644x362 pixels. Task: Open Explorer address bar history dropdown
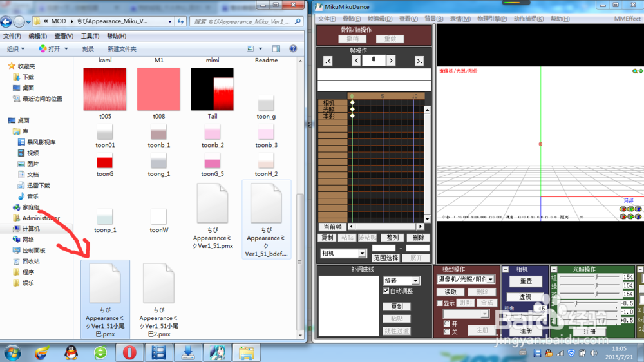click(169, 21)
